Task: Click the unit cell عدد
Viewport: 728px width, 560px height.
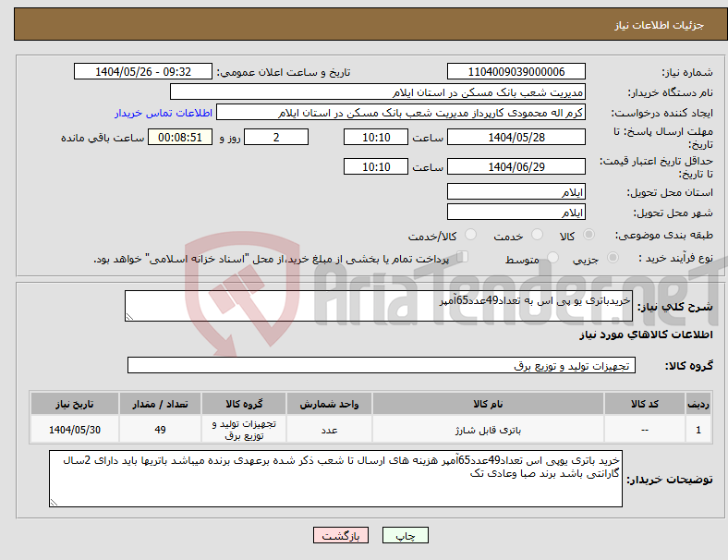Action: [329, 430]
